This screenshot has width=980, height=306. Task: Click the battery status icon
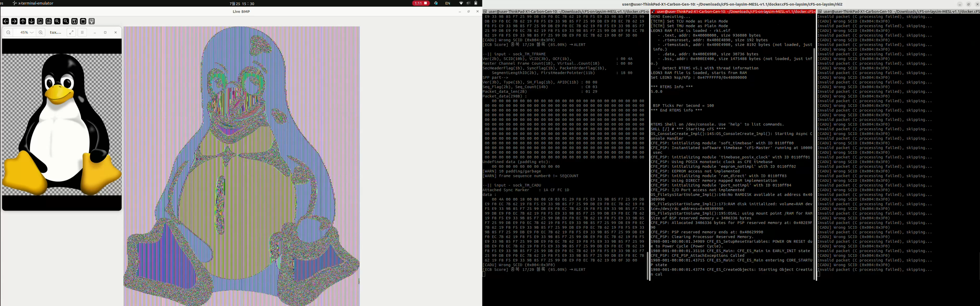pos(476,3)
